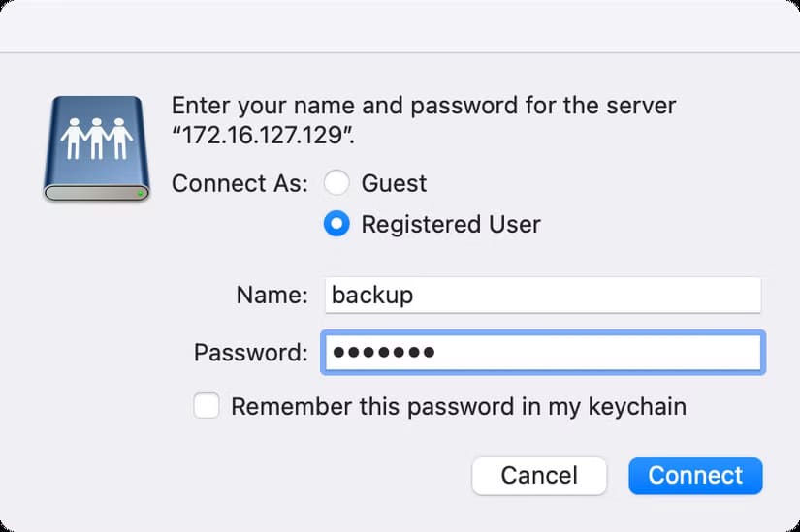The height and width of the screenshot is (532, 800).
Task: Click the dialog's empty title bar
Action: click(400, 26)
